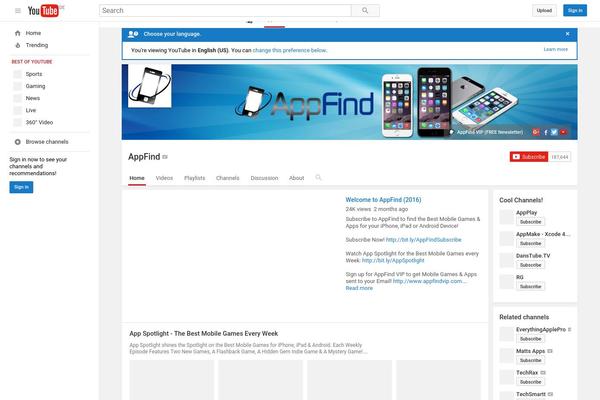Open the AppPlay channel link
This screenshot has height=400, width=600.
(527, 213)
